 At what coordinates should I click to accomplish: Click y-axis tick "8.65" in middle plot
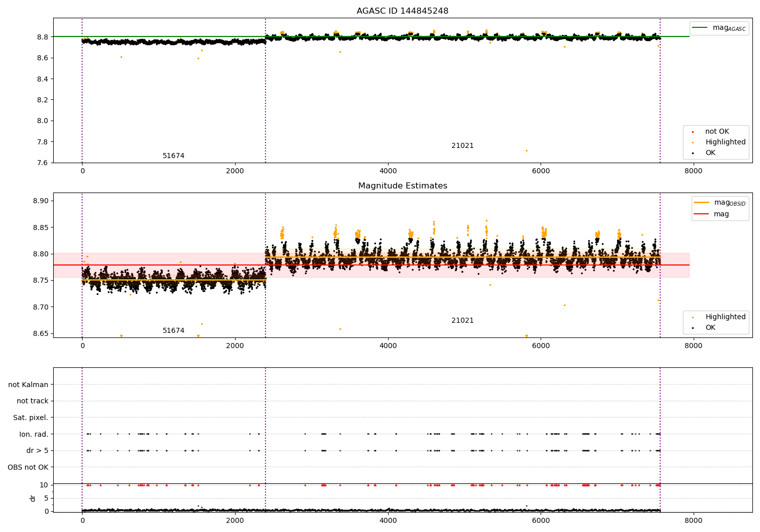pyautogui.click(x=41, y=333)
